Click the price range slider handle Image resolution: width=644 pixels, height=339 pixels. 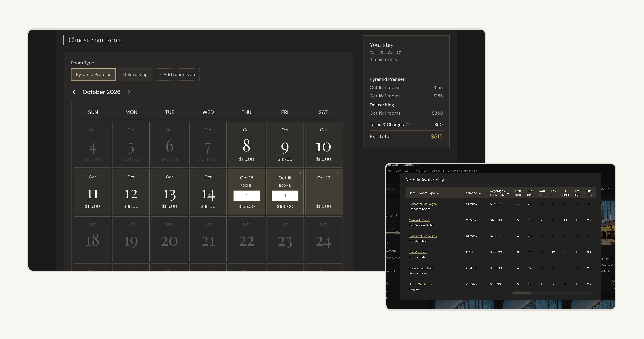coord(397,233)
